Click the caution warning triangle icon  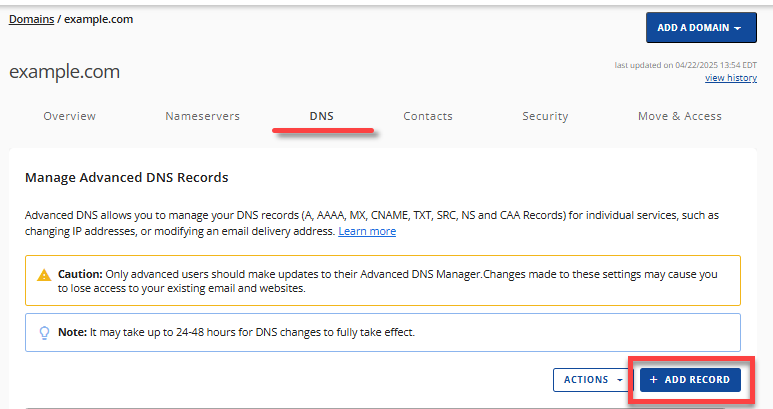click(44, 275)
